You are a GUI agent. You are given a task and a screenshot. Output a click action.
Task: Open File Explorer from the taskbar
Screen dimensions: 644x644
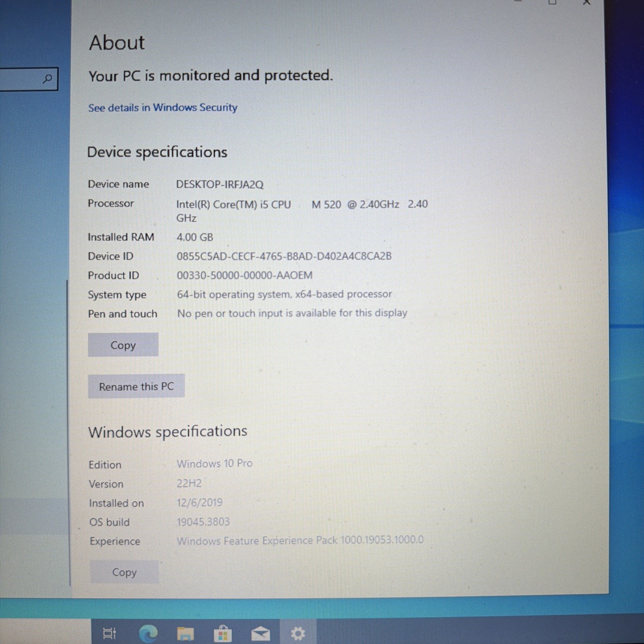click(186, 634)
